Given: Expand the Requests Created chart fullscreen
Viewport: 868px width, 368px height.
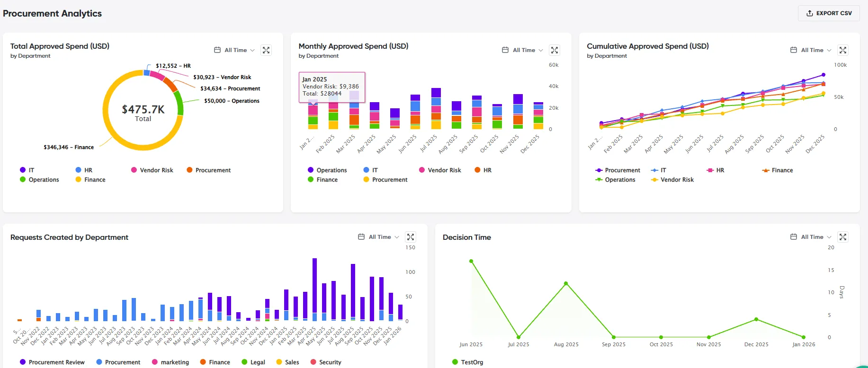Looking at the screenshot, I should pyautogui.click(x=411, y=237).
